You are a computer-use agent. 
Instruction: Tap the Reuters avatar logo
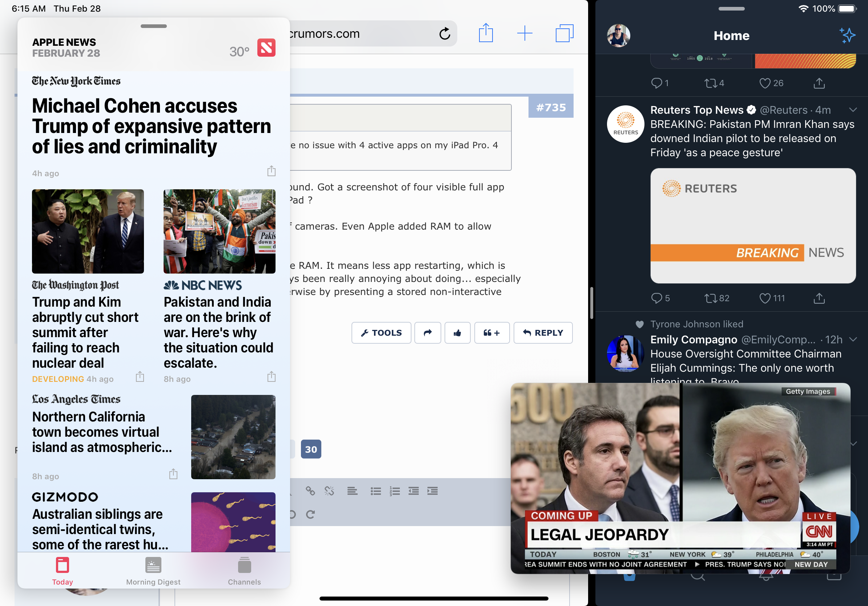point(625,124)
